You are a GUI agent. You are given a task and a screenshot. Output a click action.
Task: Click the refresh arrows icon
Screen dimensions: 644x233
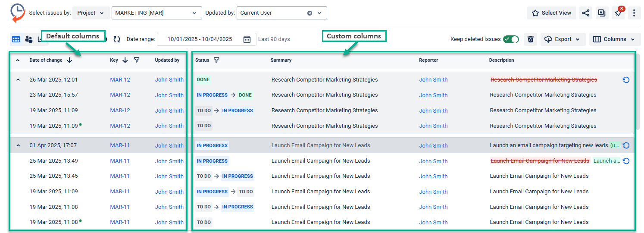tap(117, 39)
